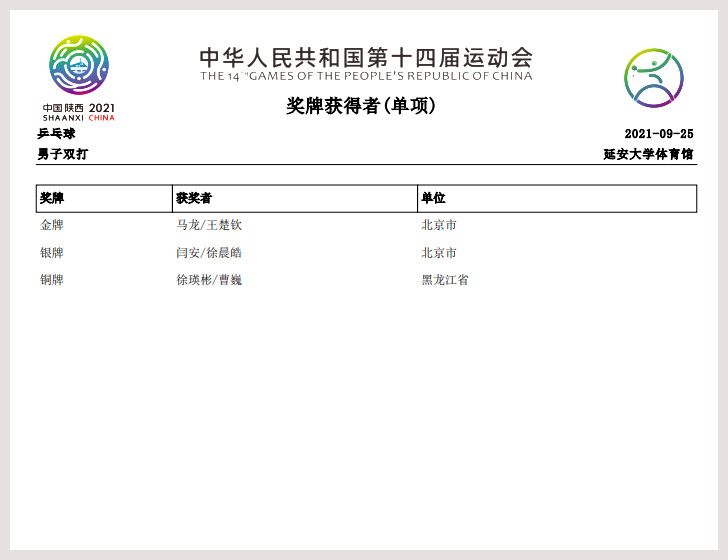The height and width of the screenshot is (560, 728).
Task: Select the 铜牌 medal cell
Action: (x=52, y=280)
